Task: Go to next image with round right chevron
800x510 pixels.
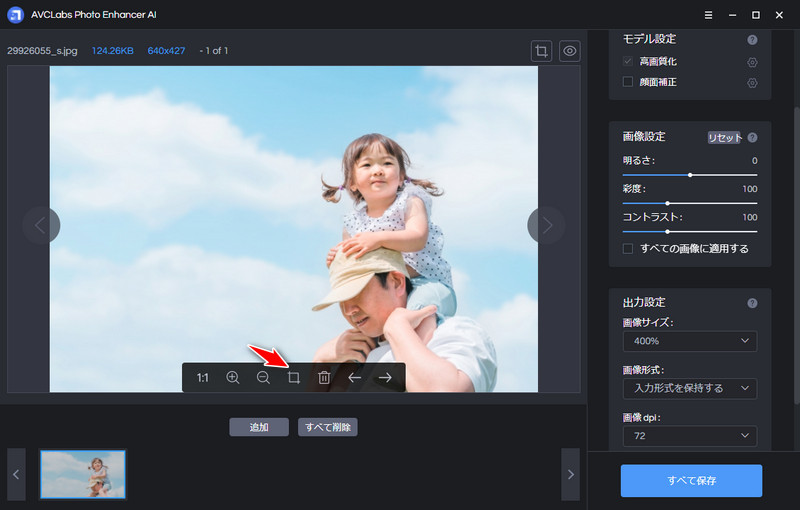Action: coord(546,225)
